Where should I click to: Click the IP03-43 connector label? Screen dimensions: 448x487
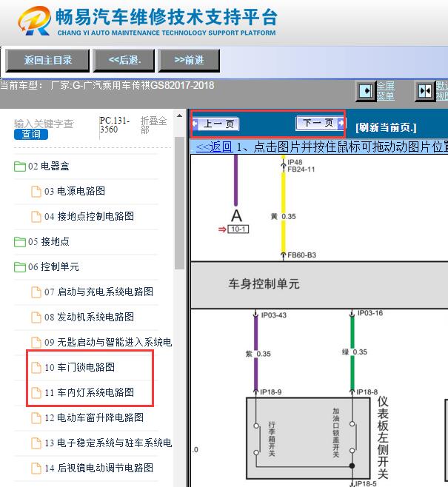pyautogui.click(x=274, y=315)
